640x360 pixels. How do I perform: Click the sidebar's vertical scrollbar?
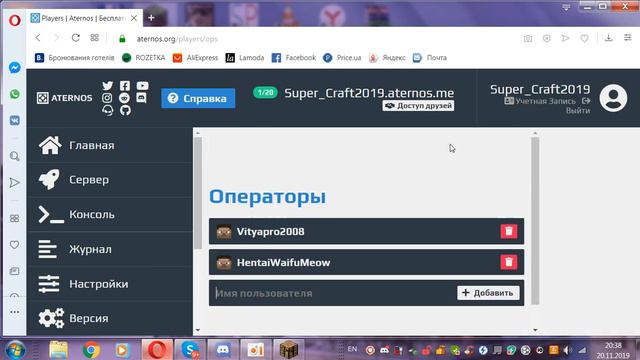(198, 193)
